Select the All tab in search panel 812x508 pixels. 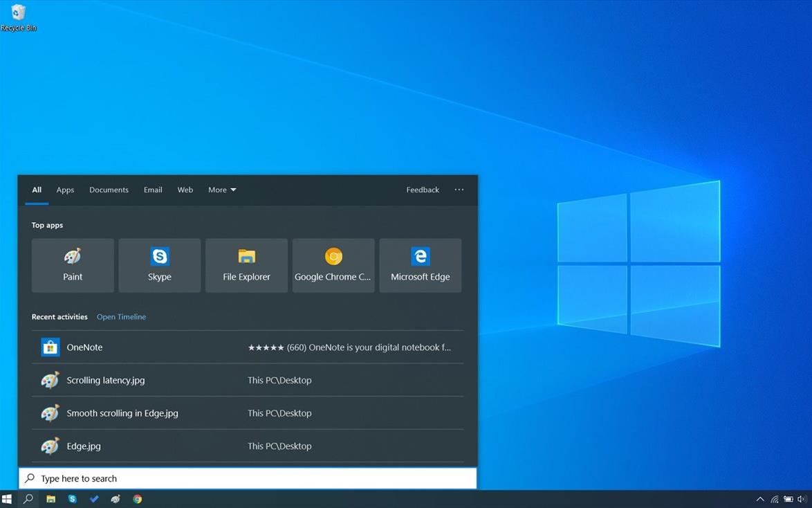click(37, 190)
